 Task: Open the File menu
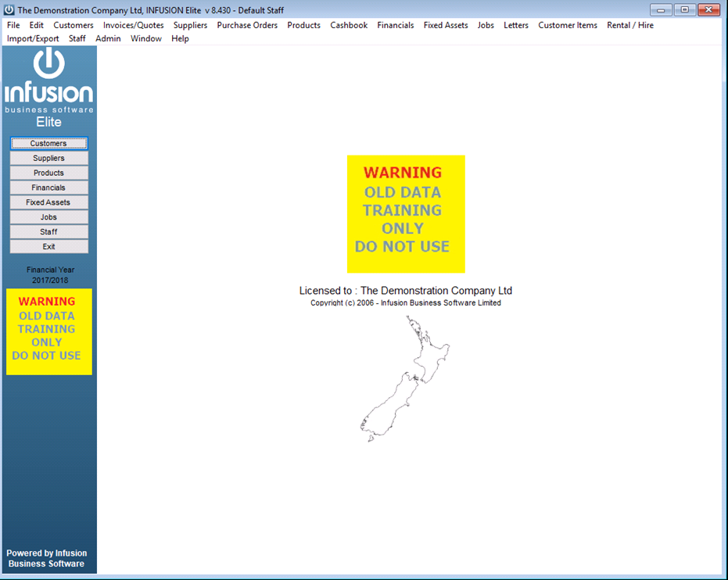[13, 25]
